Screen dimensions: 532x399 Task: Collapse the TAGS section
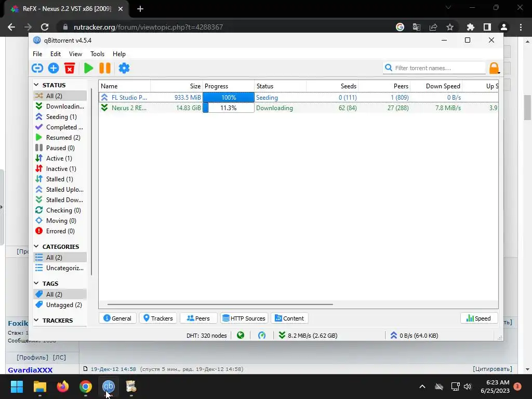36,283
